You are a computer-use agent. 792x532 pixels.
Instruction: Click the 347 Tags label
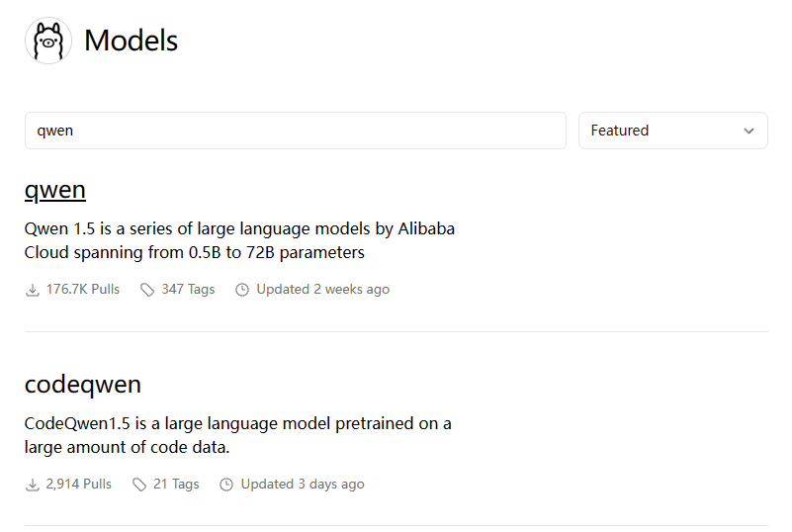(188, 290)
